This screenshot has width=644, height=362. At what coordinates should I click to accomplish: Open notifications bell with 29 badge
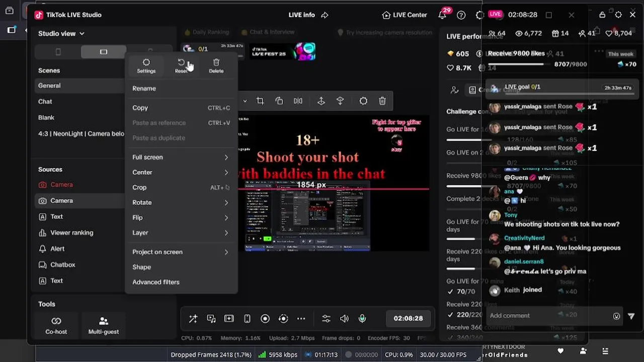[x=442, y=15]
